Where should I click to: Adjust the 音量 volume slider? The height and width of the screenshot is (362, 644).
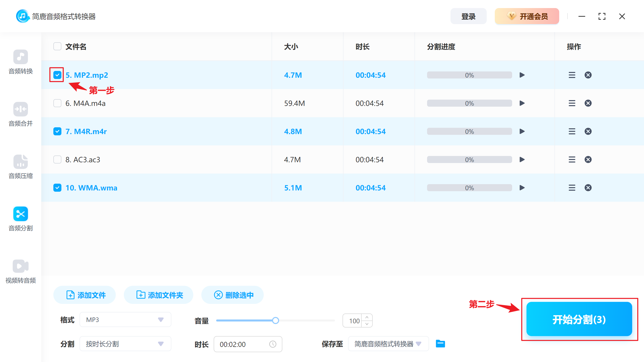point(276,320)
